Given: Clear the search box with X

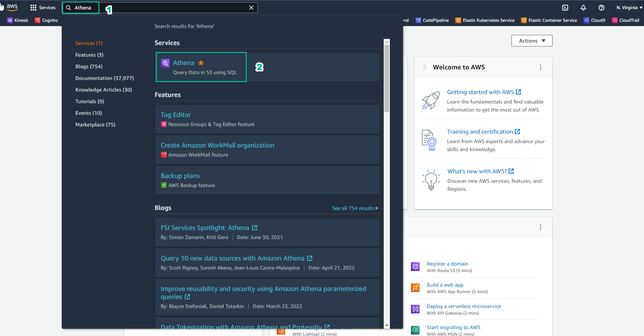Looking at the screenshot, I should click(x=251, y=8).
